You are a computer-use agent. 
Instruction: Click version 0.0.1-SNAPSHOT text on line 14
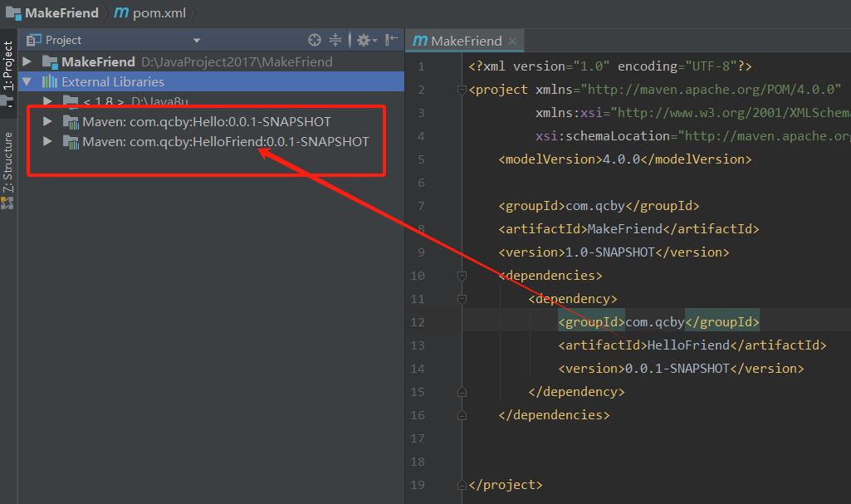point(681,369)
